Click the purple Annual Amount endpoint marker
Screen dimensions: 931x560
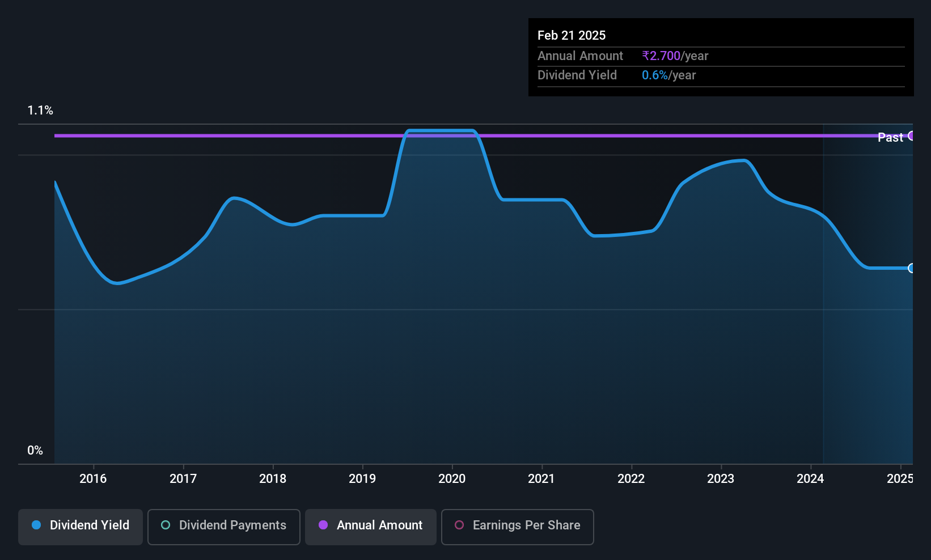point(911,135)
